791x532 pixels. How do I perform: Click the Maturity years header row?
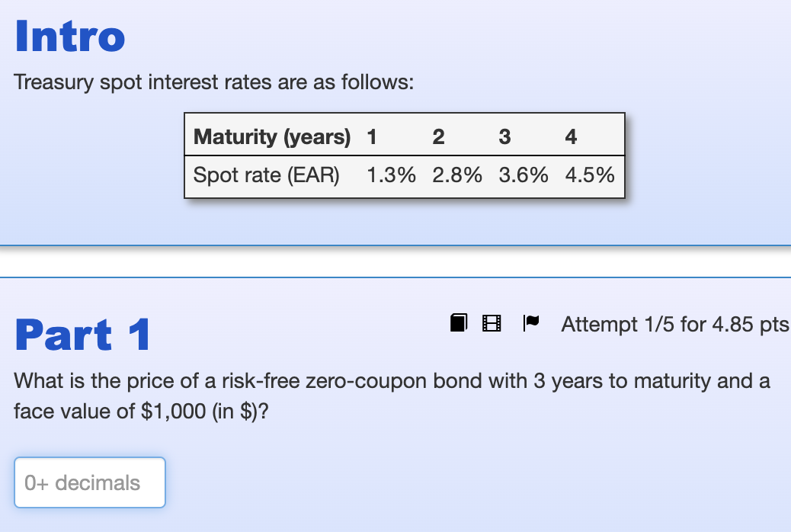point(272,136)
